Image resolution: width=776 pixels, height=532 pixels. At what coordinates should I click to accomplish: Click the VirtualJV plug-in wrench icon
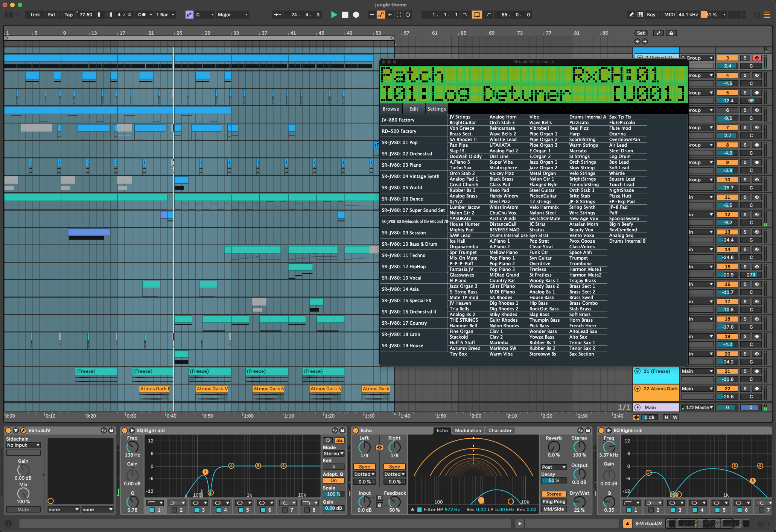pos(23,430)
